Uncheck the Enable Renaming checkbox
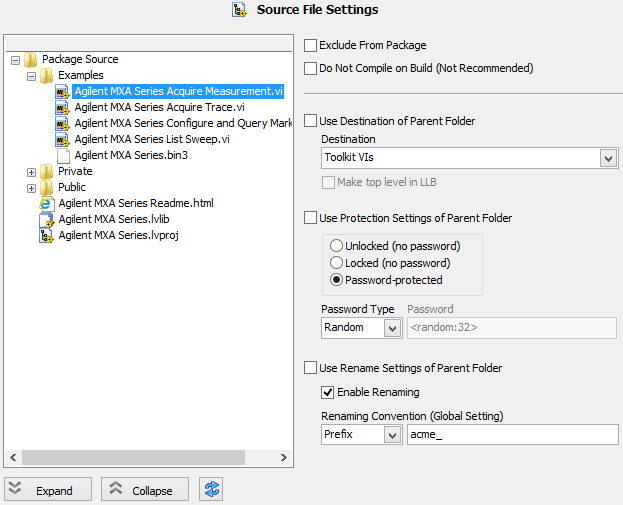Viewport: 623px width, 505px height. (x=327, y=392)
